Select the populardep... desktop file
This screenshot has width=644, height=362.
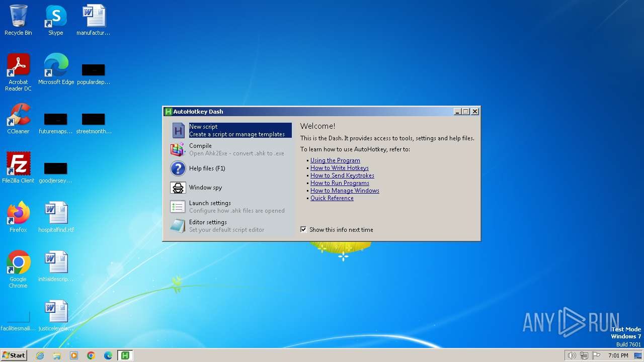[x=94, y=73]
